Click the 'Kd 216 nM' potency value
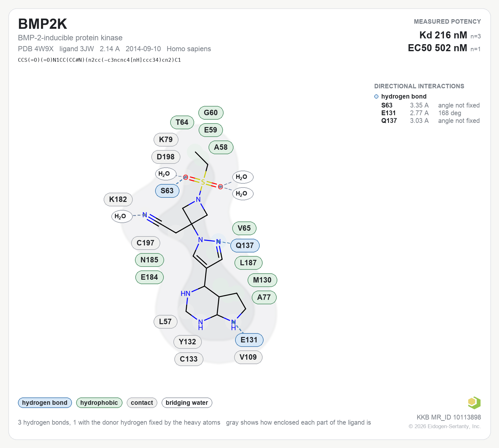Screen dimensions: 499x448 [x=443, y=35]
